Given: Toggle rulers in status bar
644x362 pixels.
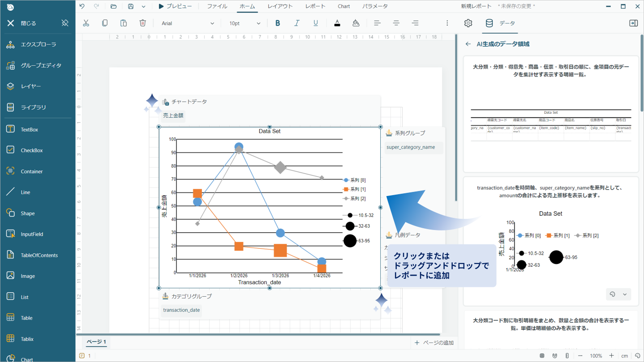Looking at the screenshot, I should tap(567, 356).
